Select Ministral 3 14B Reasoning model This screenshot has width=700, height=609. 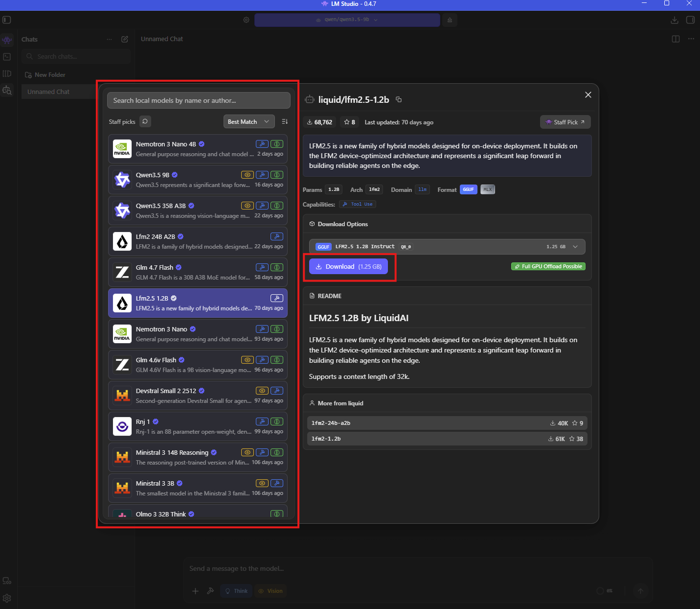198,457
